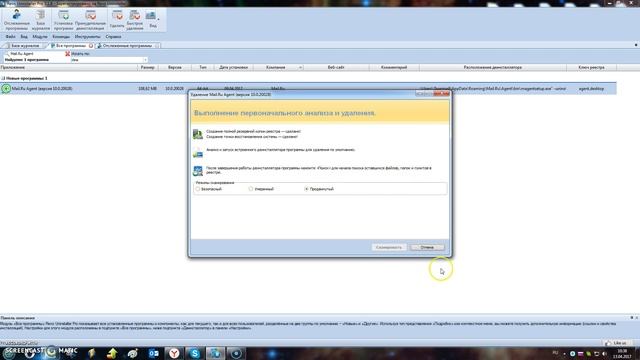The width and height of the screenshot is (640, 360).
Task: Open the Модули menu
Action: (40, 37)
